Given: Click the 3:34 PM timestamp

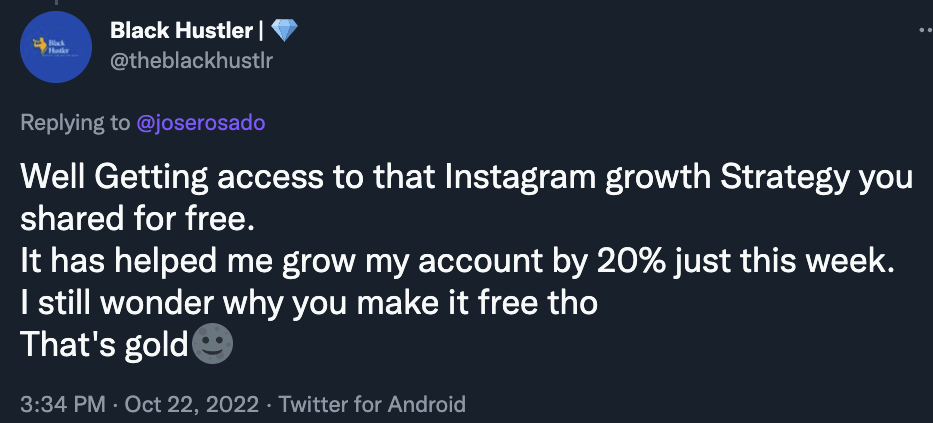Looking at the screenshot, I should (62, 405).
